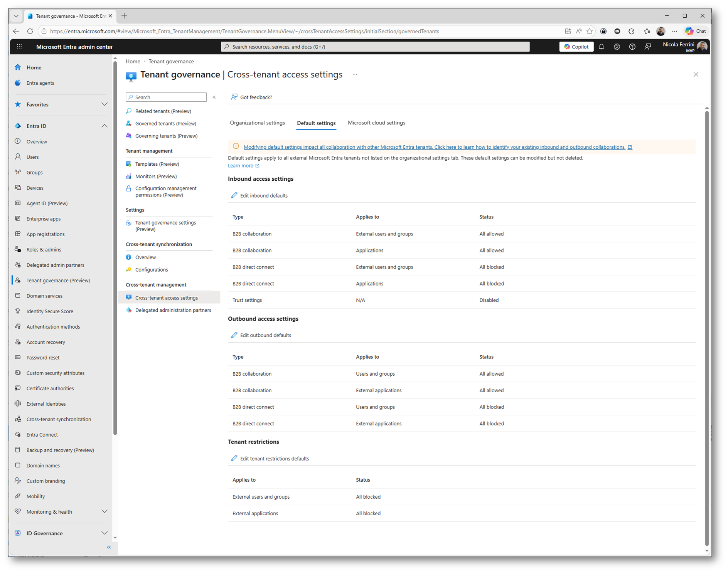Open the Learn more link
This screenshot has width=728, height=573.
pos(241,166)
